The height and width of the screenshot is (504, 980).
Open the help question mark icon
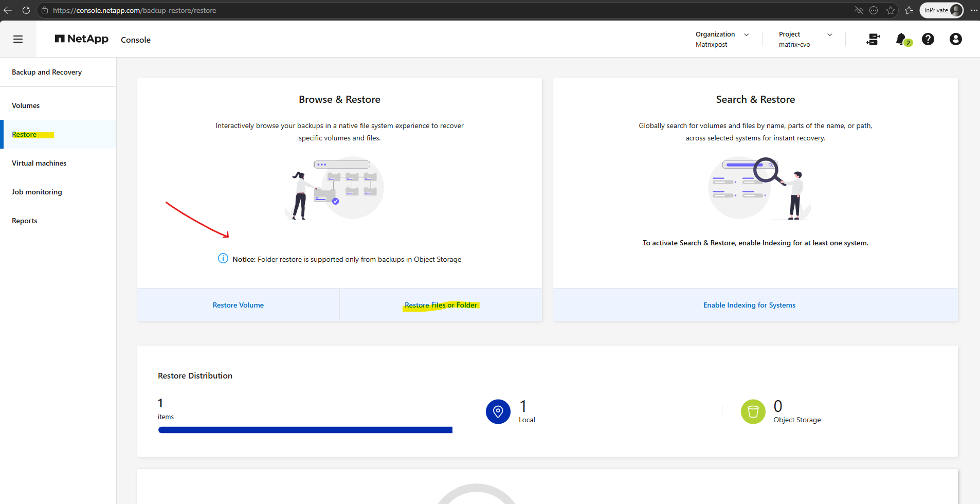928,39
